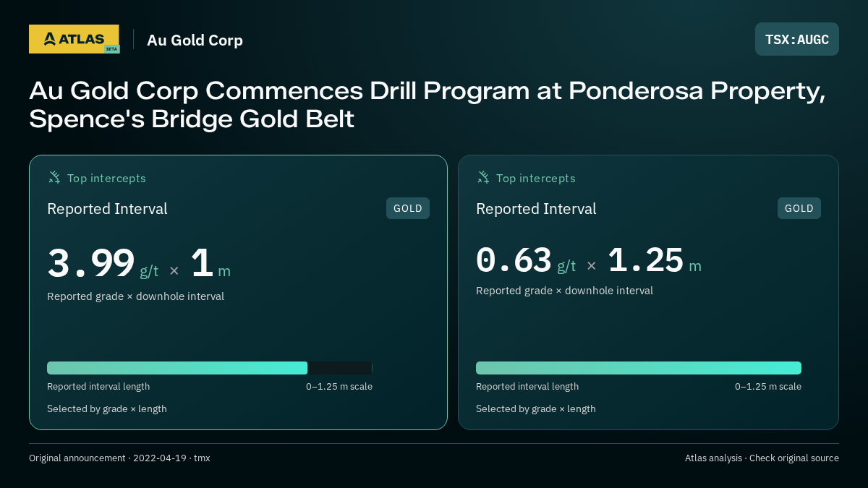Click the Atlas logo
The width and height of the screenshot is (868, 488).
74,39
